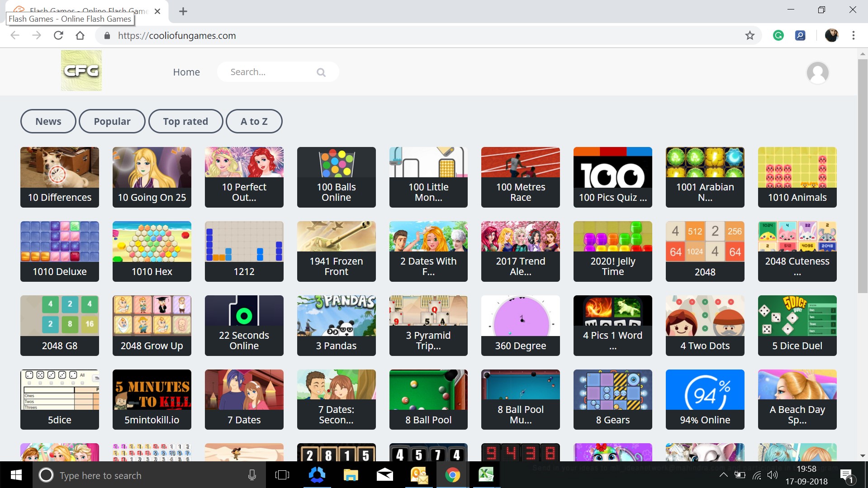Open Chrome's three-dot menu
This screenshot has width=868, height=488.
(853, 35)
